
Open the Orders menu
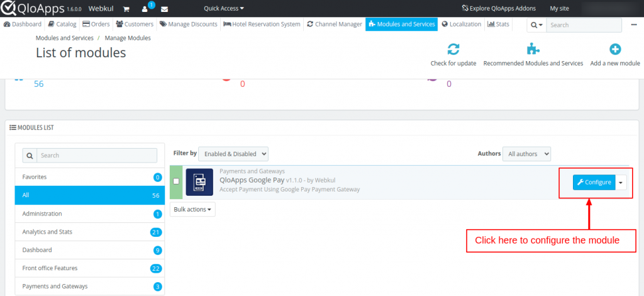click(x=96, y=25)
